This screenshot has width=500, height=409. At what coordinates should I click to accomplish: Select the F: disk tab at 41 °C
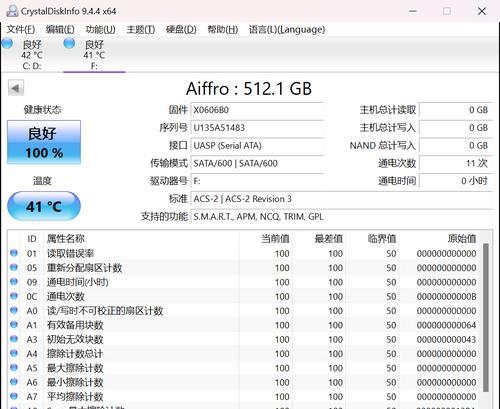94,55
